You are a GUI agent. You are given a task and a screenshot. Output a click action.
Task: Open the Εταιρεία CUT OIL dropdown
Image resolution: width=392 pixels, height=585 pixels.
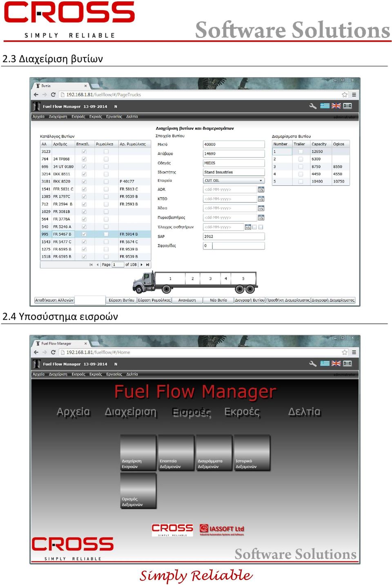click(234, 180)
